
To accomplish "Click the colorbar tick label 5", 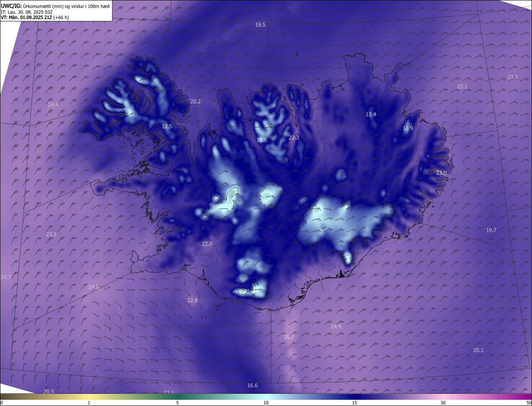I will point(177,403).
